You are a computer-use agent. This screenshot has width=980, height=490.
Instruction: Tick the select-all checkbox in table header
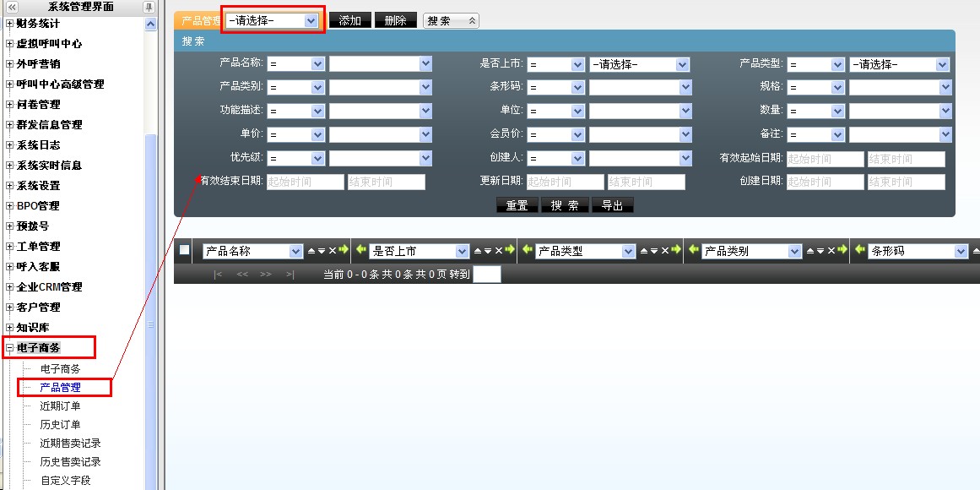point(184,250)
